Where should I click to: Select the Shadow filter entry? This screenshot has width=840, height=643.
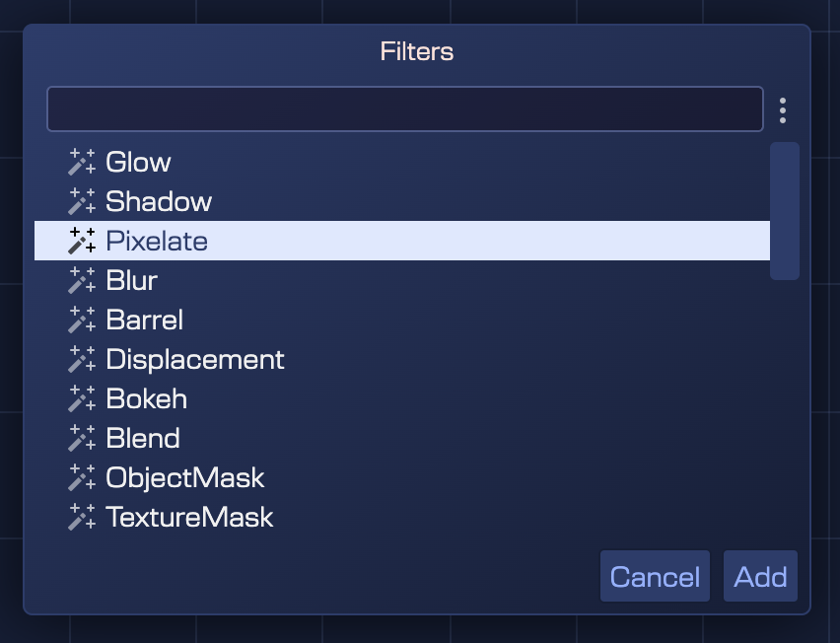click(x=158, y=201)
